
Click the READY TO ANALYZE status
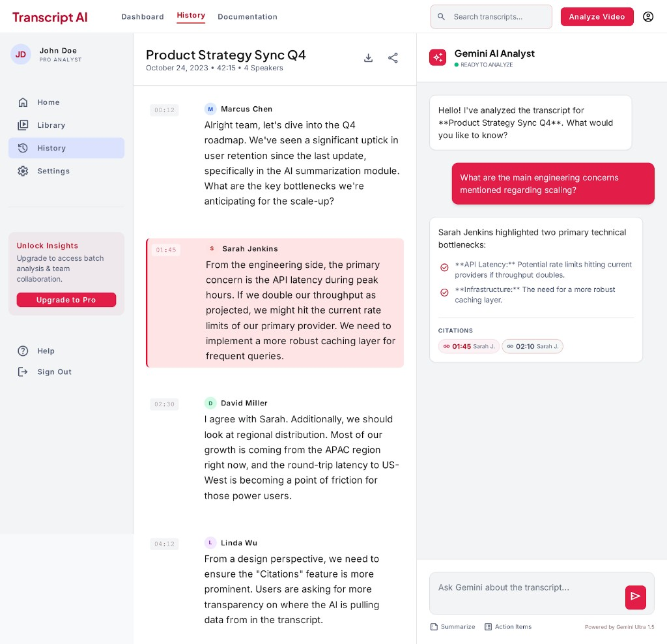coord(484,65)
